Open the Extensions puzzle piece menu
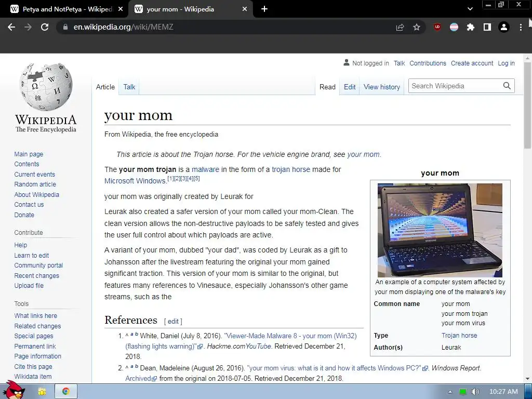Image resolution: width=532 pixels, height=399 pixels. (471, 27)
